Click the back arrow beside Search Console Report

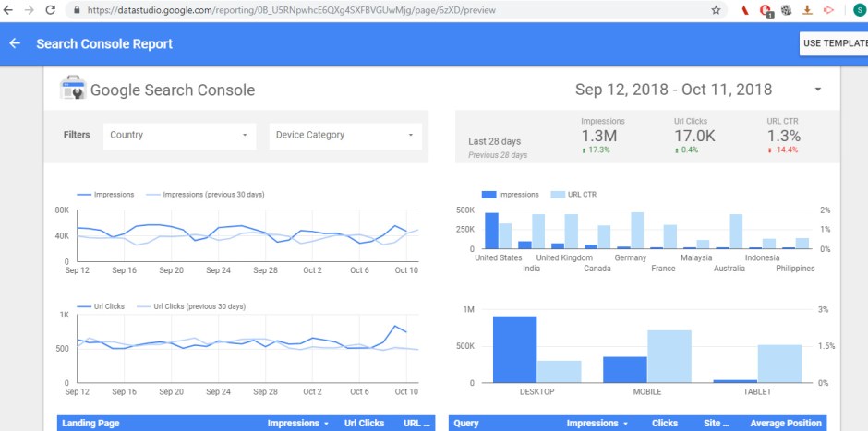[x=15, y=43]
